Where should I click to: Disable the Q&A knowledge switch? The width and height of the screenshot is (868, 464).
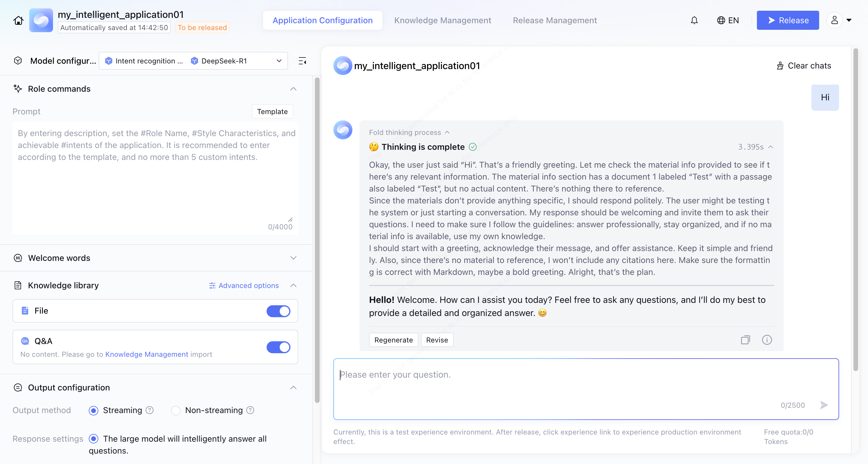pyautogui.click(x=278, y=347)
